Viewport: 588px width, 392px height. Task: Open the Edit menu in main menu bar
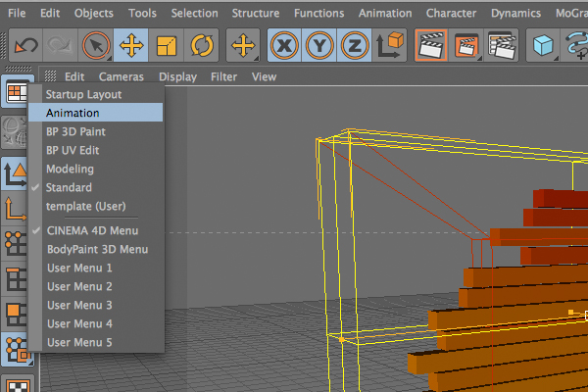[50, 13]
